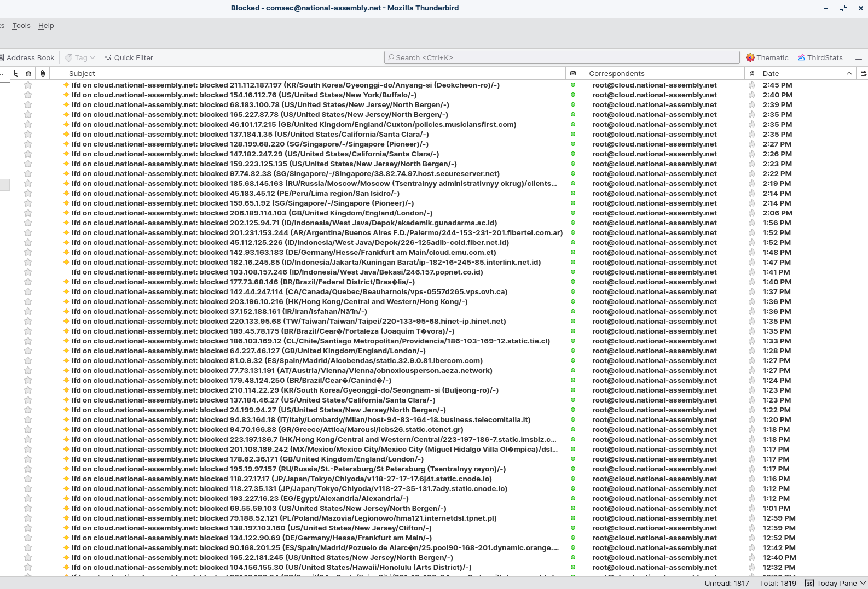Open the Tag dropdown
Image resolution: width=868 pixels, height=589 pixels.
[x=80, y=57]
